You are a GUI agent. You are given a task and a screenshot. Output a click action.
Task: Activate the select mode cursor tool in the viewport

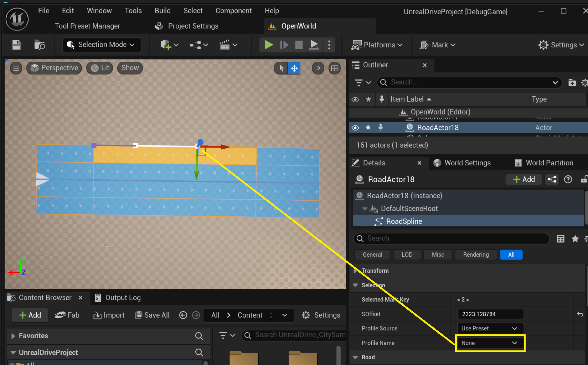pyautogui.click(x=282, y=68)
